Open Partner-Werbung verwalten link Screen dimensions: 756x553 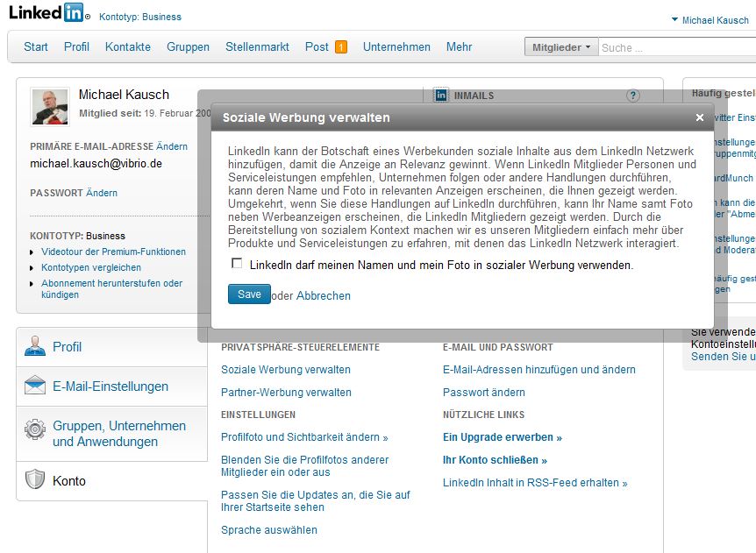click(x=286, y=393)
